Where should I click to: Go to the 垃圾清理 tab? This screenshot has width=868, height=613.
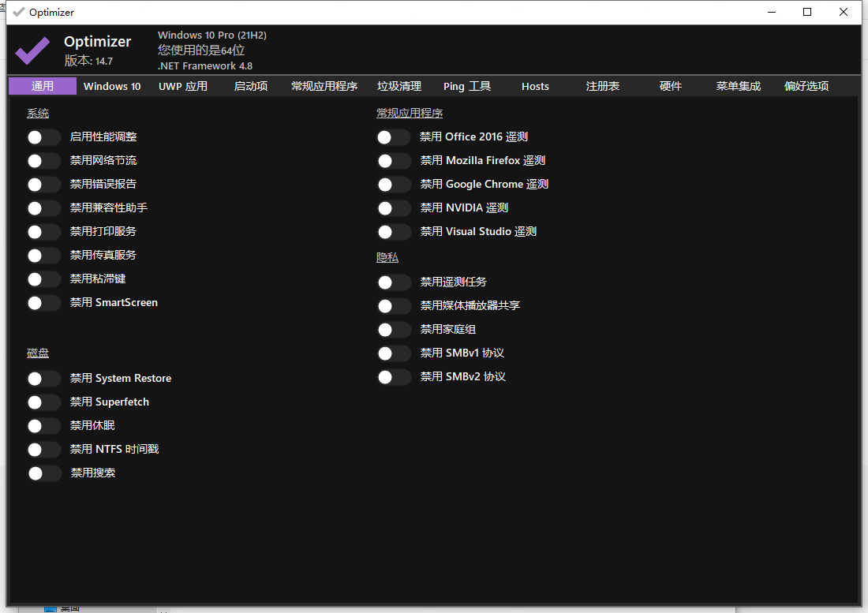coord(399,86)
